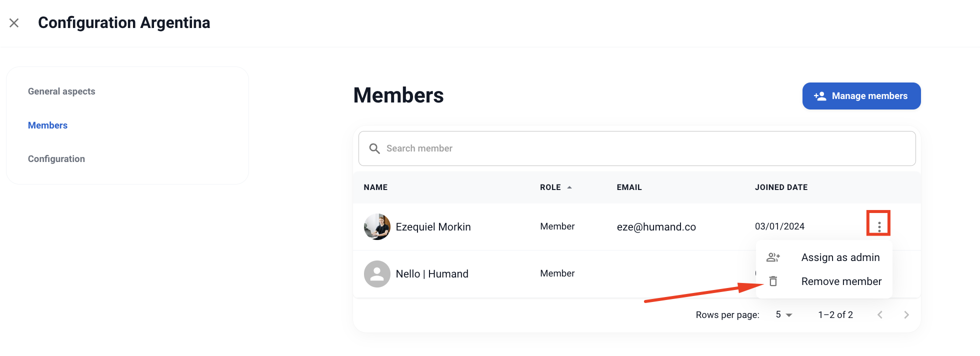Viewport: 980px width, 356px height.
Task: Click Nello | Humand's default avatar
Action: click(377, 274)
